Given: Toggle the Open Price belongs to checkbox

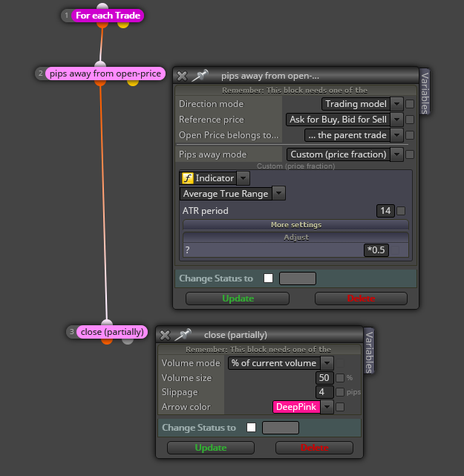Looking at the screenshot, I should coord(410,135).
